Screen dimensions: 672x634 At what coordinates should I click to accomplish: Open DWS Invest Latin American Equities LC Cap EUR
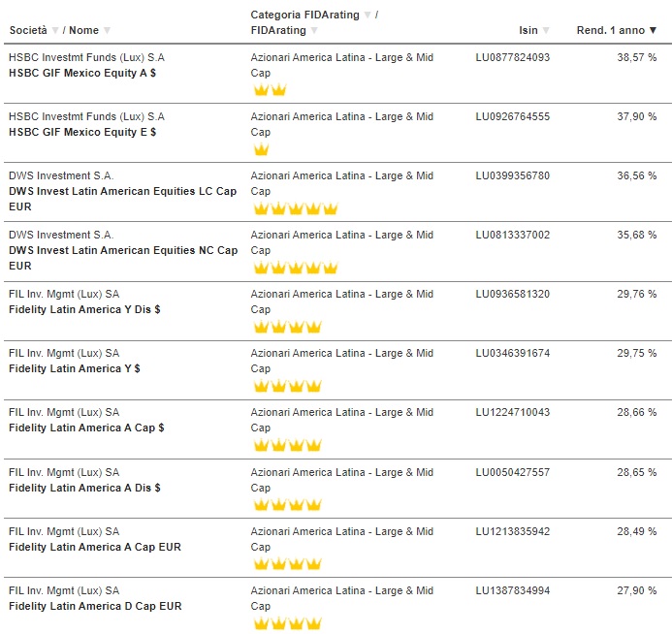(122, 199)
